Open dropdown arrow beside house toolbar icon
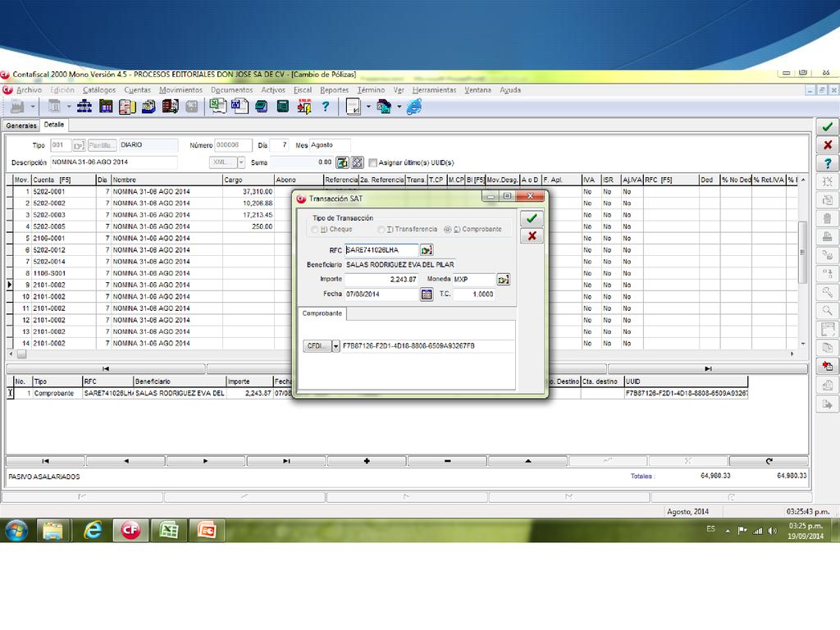Image resolution: width=840 pixels, height=630 pixels. 399,107
